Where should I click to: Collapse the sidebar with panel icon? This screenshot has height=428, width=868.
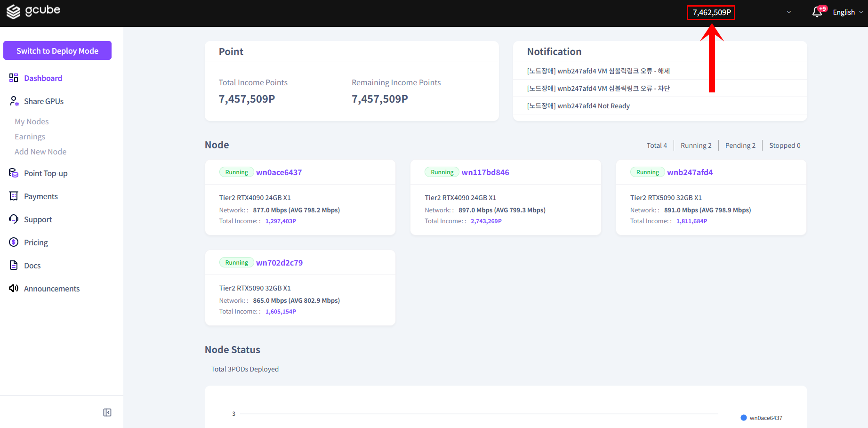(x=107, y=412)
